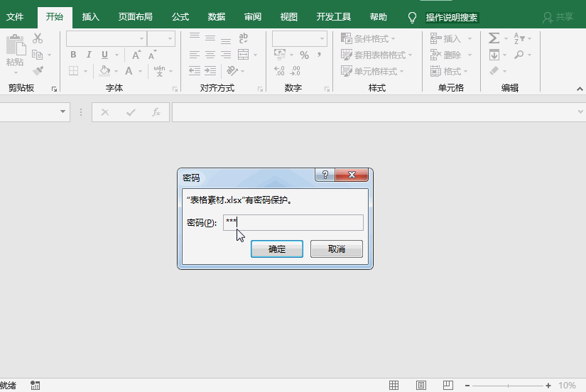
Task: Click the Wrap Text icon
Action: click(x=244, y=38)
